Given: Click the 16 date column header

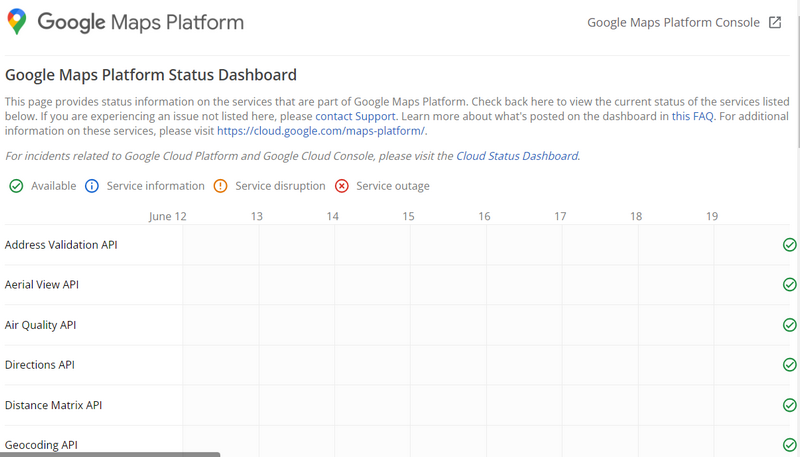Looking at the screenshot, I should click(484, 216).
